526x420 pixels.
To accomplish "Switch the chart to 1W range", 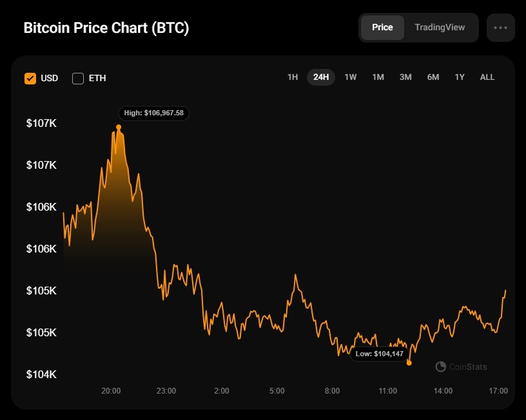I will pyautogui.click(x=350, y=77).
